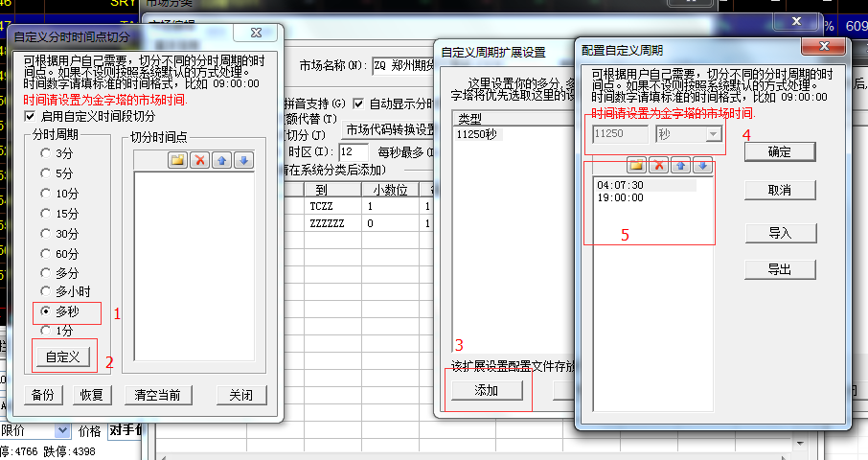This screenshot has height=460, width=868.
Task: Toggle the 自动显示分时 checkbox
Action: (x=358, y=103)
